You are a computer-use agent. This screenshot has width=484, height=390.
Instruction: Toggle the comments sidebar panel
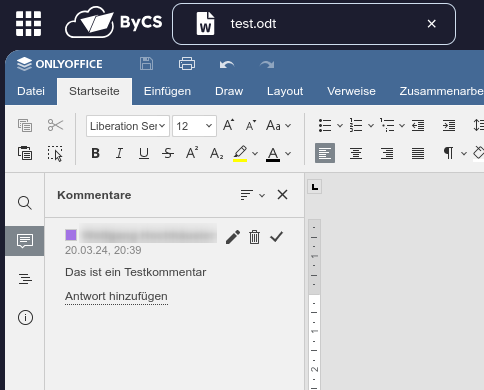[25, 241]
